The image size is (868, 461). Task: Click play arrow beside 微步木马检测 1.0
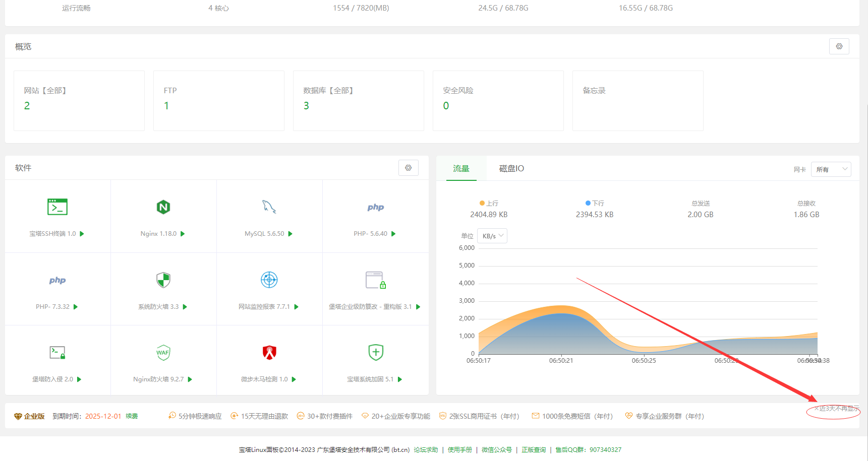294,379
